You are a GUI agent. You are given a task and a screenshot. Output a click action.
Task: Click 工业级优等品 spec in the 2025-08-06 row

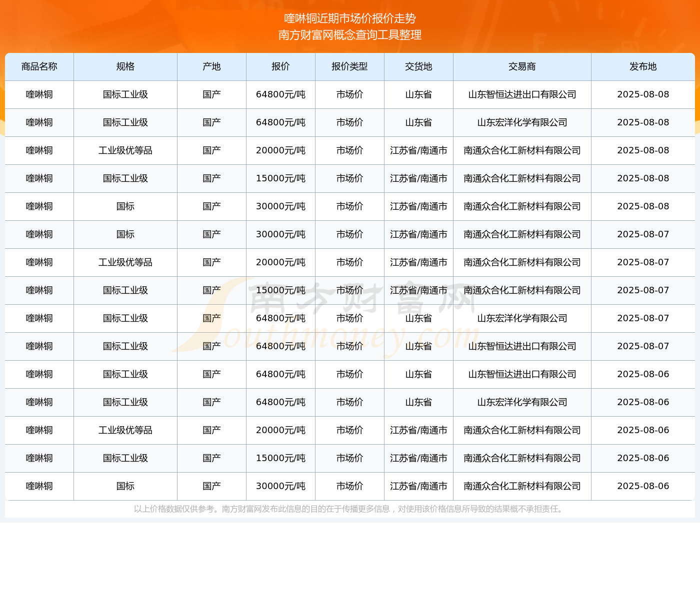[125, 430]
